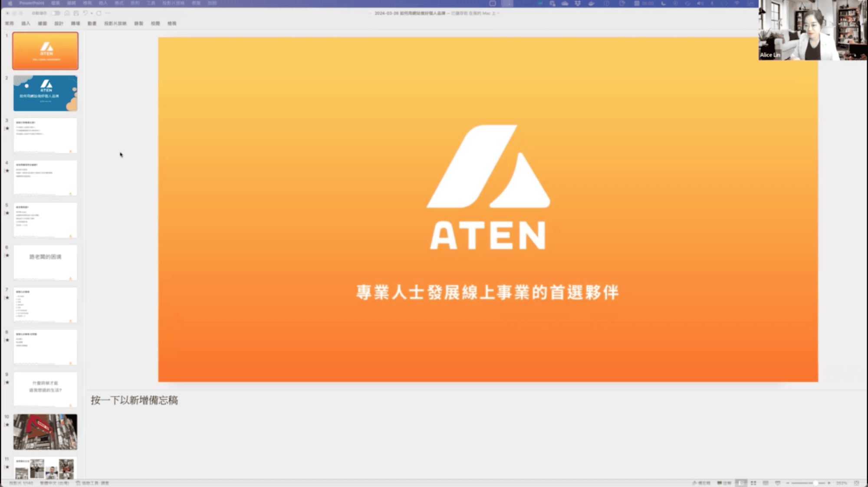This screenshot has width=868, height=487.
Task: Click the ATEN logo on the main slide
Action: coord(488,187)
